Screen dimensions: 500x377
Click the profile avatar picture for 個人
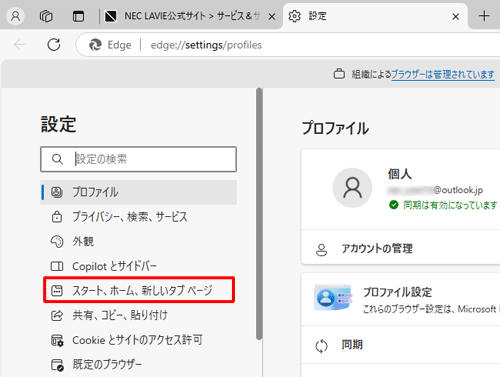pyautogui.click(x=352, y=188)
